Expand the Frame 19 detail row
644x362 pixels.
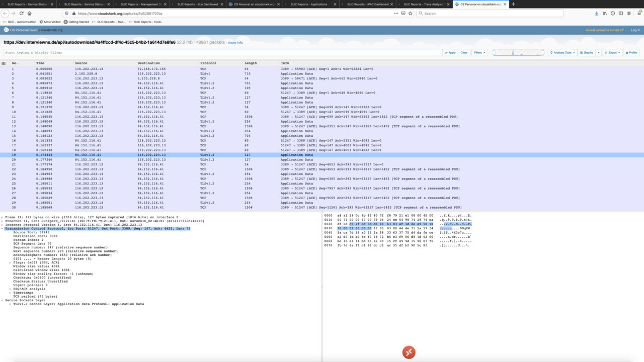point(2,217)
